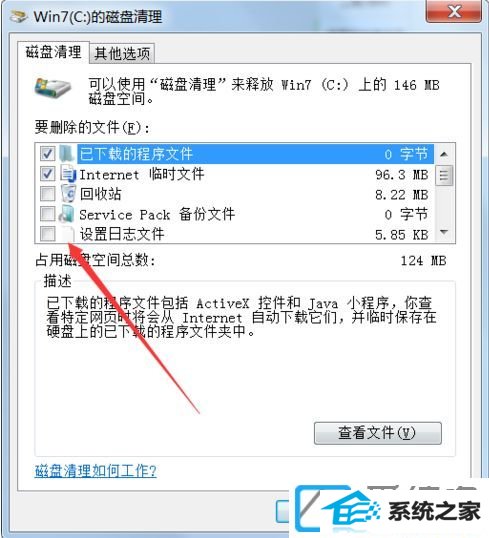The height and width of the screenshot is (538, 489).
Task: Click the Windows drive icon beside the description
Action: pos(53,89)
